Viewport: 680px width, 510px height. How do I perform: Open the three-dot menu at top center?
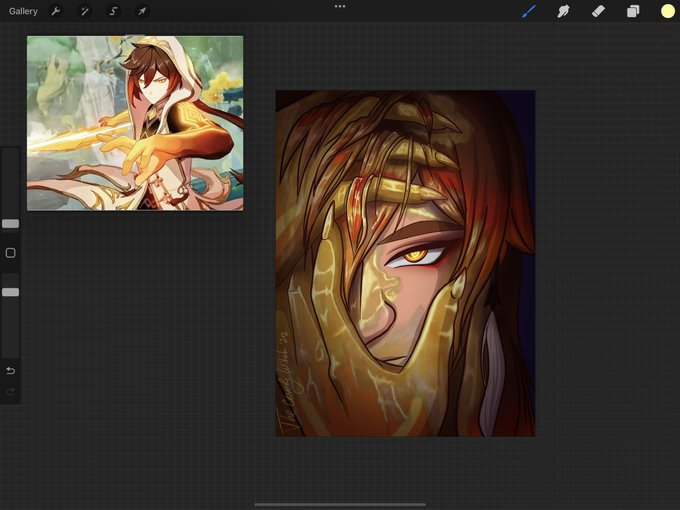340,7
